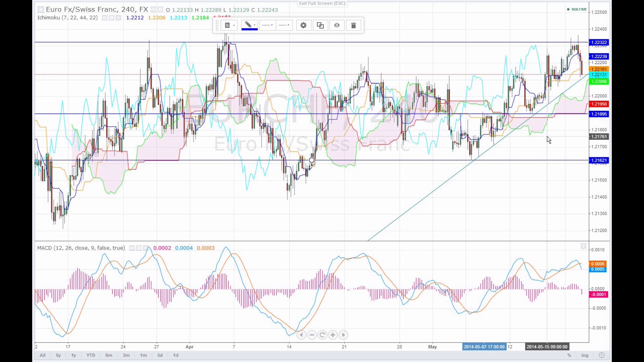Toggle log scale button
The height and width of the screenshot is (362, 644).
tap(585, 355)
